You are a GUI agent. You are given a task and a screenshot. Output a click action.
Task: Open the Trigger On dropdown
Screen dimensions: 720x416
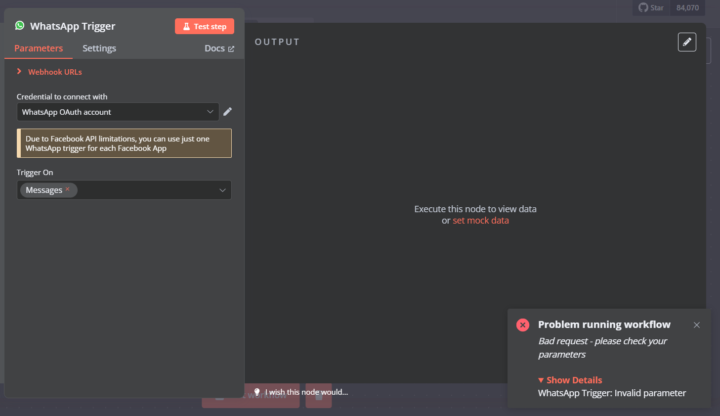coord(124,190)
